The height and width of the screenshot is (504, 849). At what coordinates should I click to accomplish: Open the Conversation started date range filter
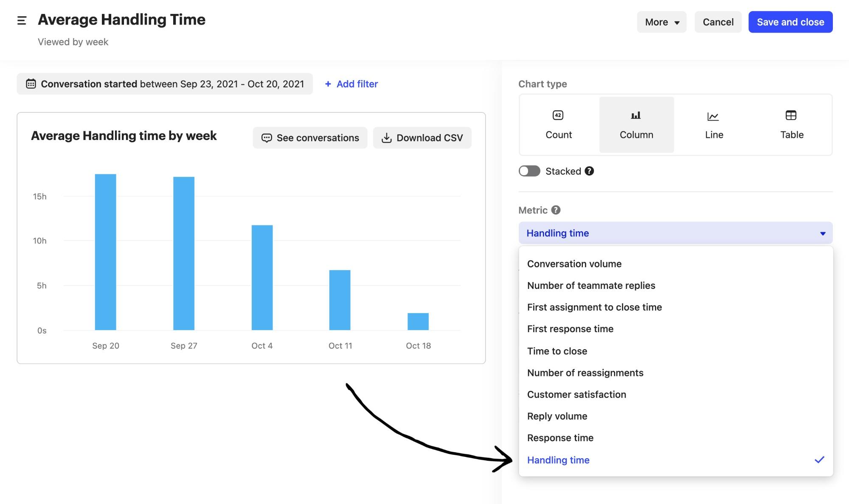[165, 84]
